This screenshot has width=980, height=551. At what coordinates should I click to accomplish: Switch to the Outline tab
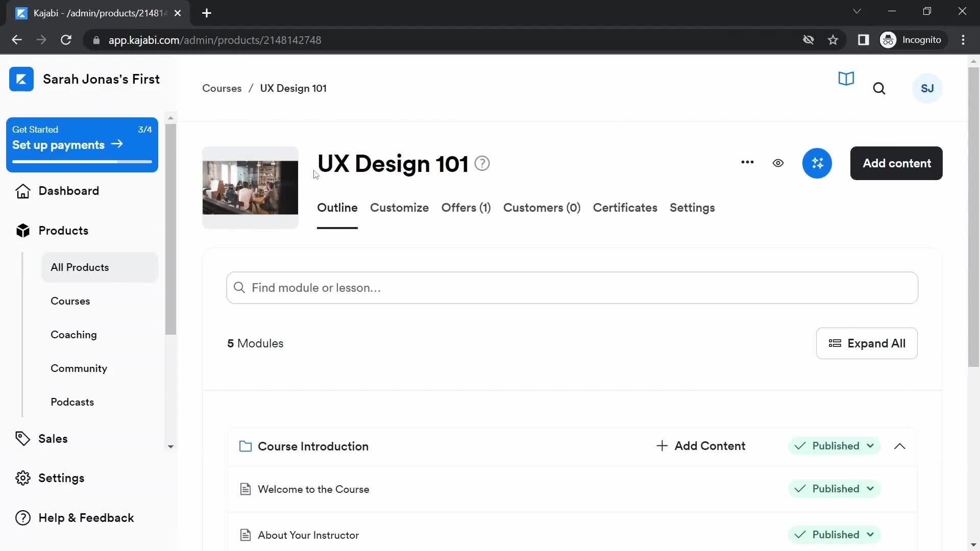(x=337, y=208)
